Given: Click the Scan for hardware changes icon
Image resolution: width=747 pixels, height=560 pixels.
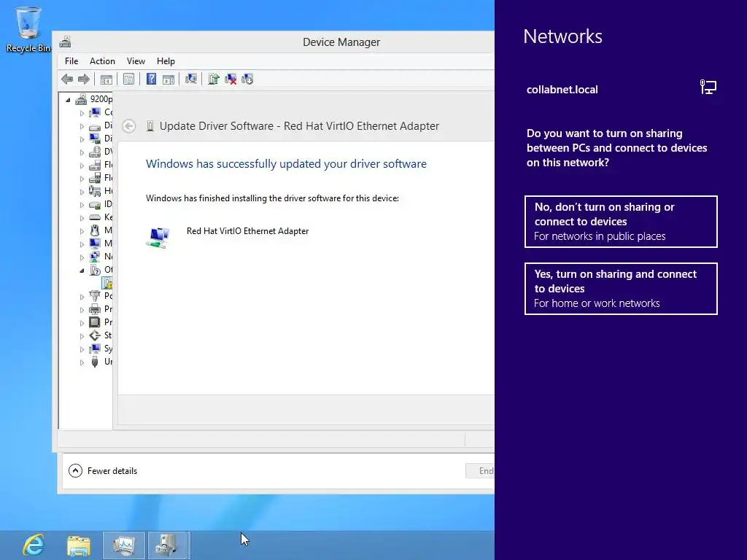Looking at the screenshot, I should [191, 79].
